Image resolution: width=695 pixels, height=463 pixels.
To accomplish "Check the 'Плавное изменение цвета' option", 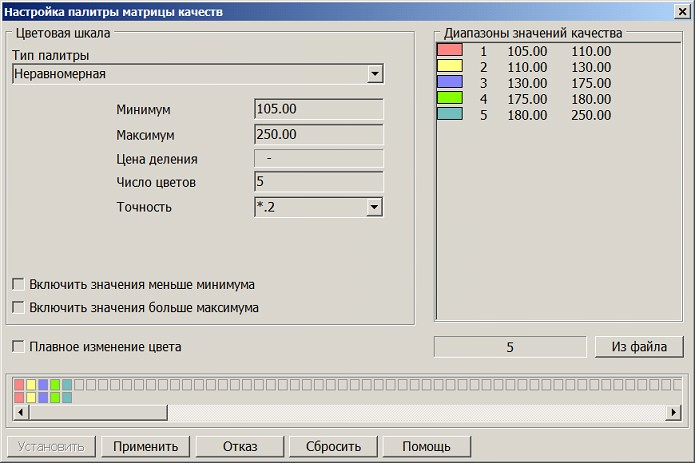I will tap(18, 346).
